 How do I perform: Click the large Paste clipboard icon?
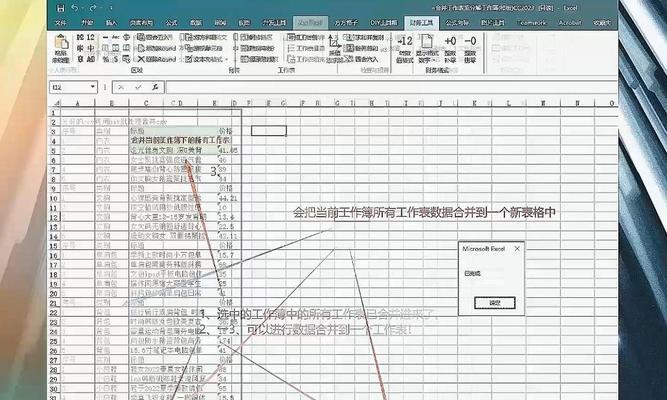click(61, 43)
